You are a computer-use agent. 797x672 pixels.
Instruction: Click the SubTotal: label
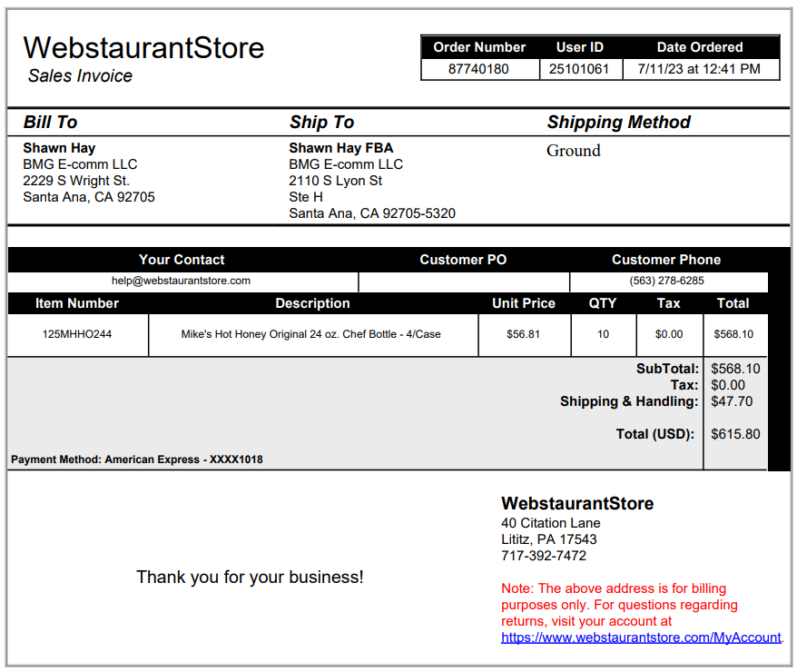[668, 369]
